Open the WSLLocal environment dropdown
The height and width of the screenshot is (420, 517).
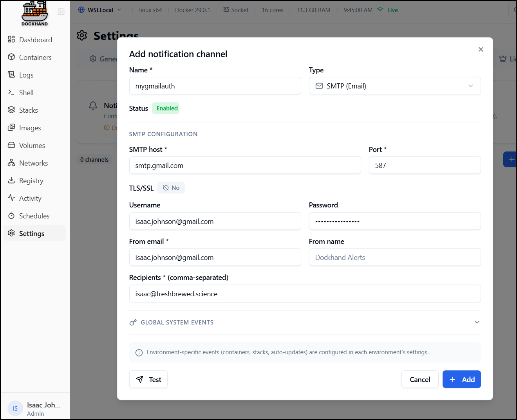click(x=100, y=10)
